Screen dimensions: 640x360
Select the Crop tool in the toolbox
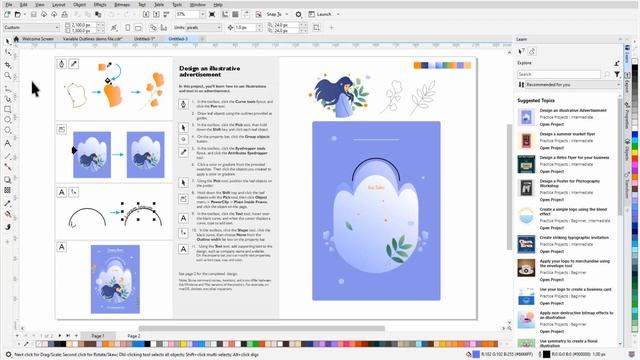[x=8, y=64]
